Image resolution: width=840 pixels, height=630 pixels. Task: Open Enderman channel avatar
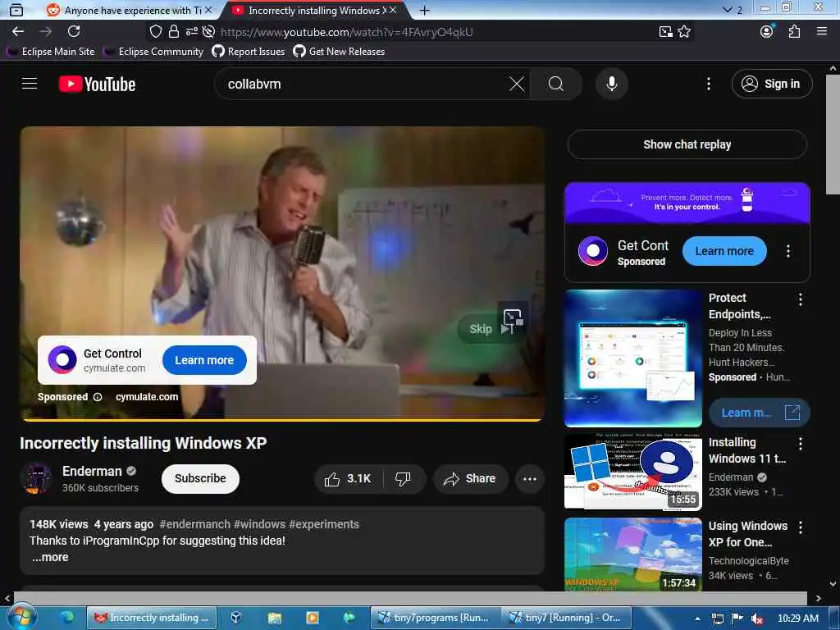click(36, 478)
